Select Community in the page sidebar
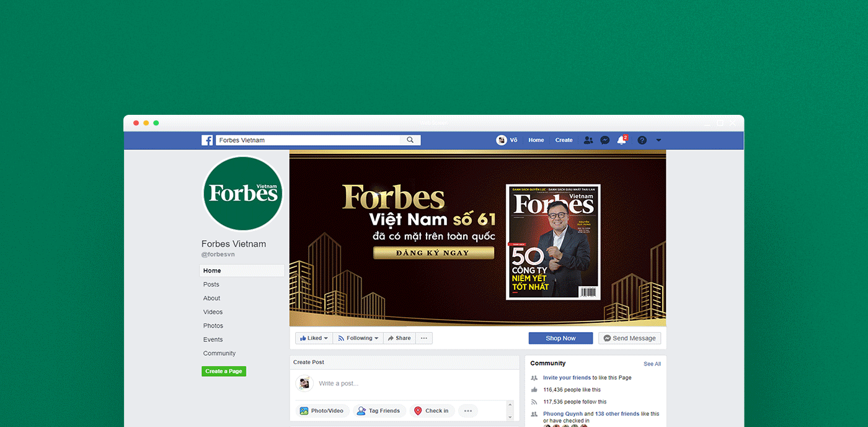 coord(219,353)
